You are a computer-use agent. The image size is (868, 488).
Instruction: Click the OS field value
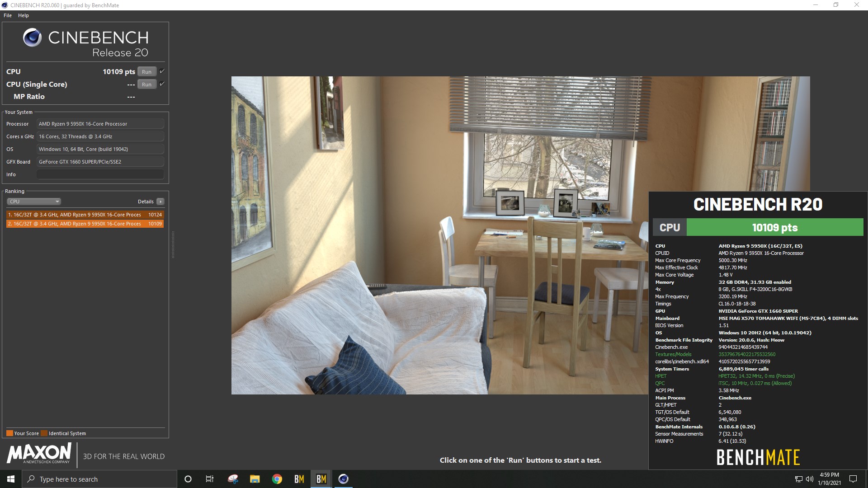pyautogui.click(x=100, y=149)
